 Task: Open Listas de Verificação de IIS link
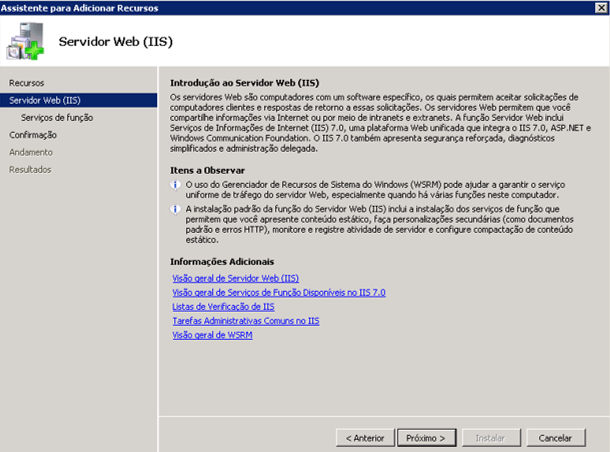[223, 307]
